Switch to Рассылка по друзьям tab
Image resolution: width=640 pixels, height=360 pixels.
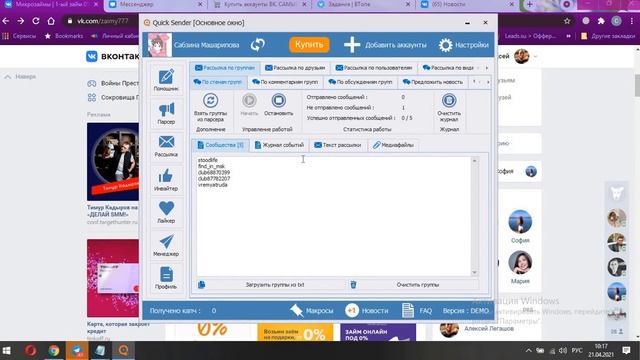(295, 68)
